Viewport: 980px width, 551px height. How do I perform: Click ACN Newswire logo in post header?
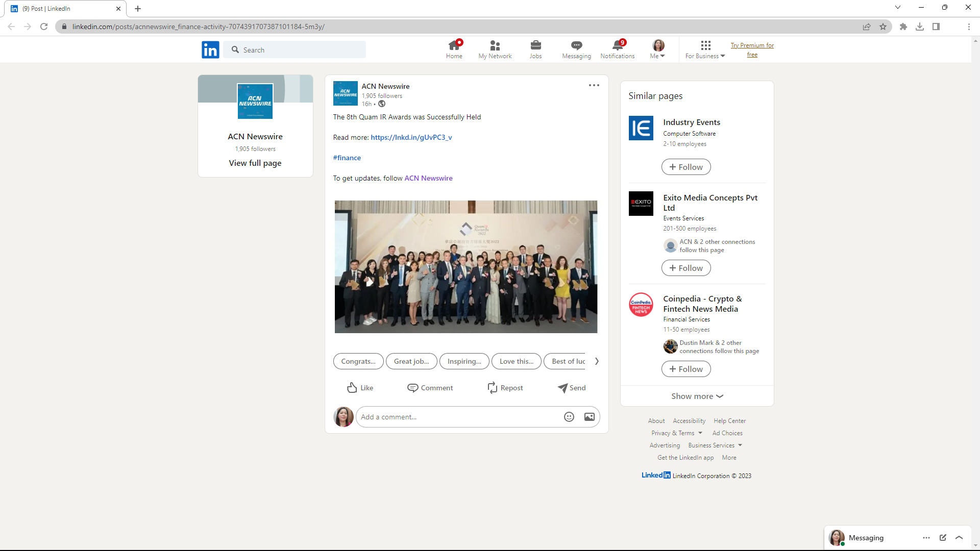point(346,93)
